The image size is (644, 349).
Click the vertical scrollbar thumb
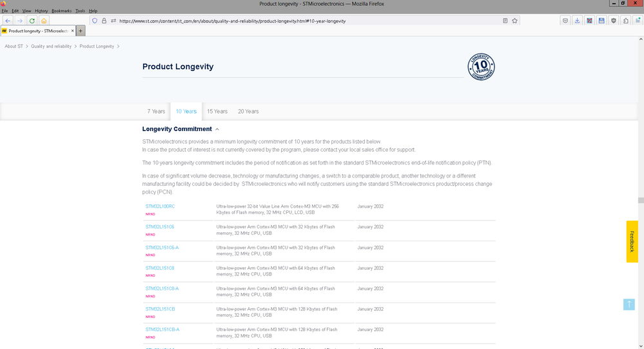click(x=641, y=200)
